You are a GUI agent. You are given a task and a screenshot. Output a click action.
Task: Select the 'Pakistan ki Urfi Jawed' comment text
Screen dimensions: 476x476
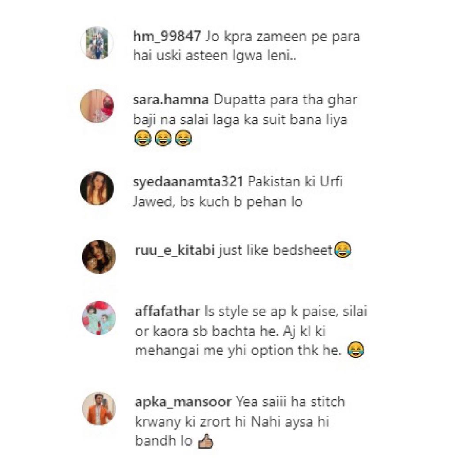click(x=238, y=192)
